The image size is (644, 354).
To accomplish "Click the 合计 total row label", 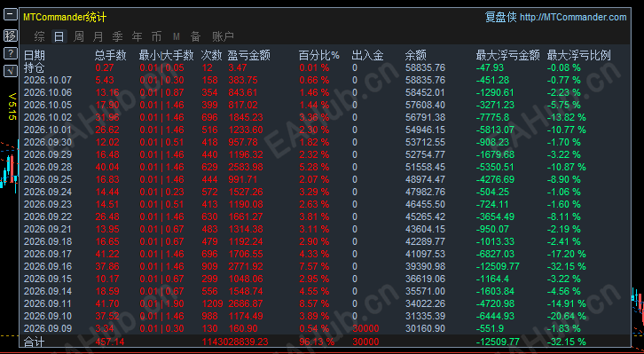I will 35,342.
